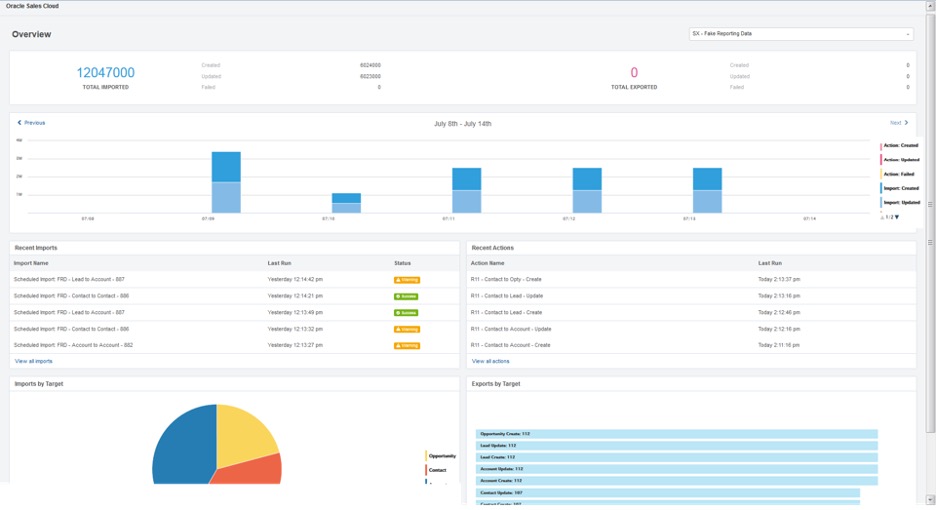Click Oracle Sales Cloud title

point(32,6)
